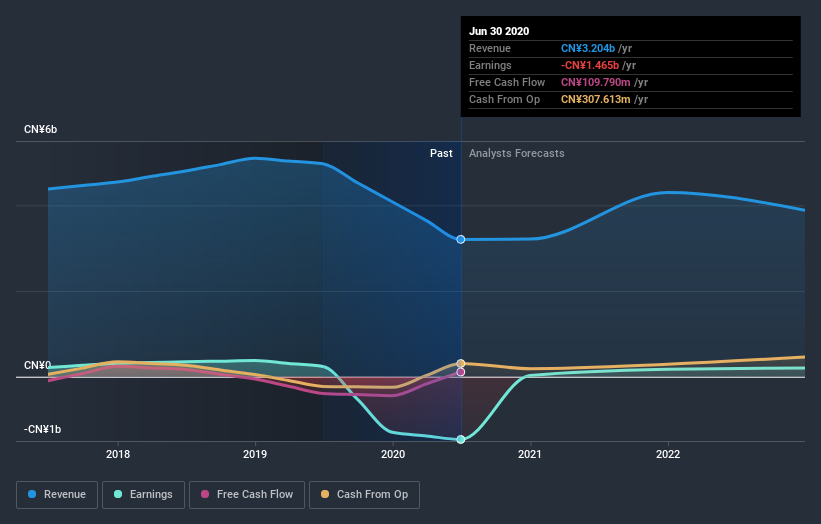Toggle the Revenue legend button
Screen dimensions: 821x524
(57, 495)
